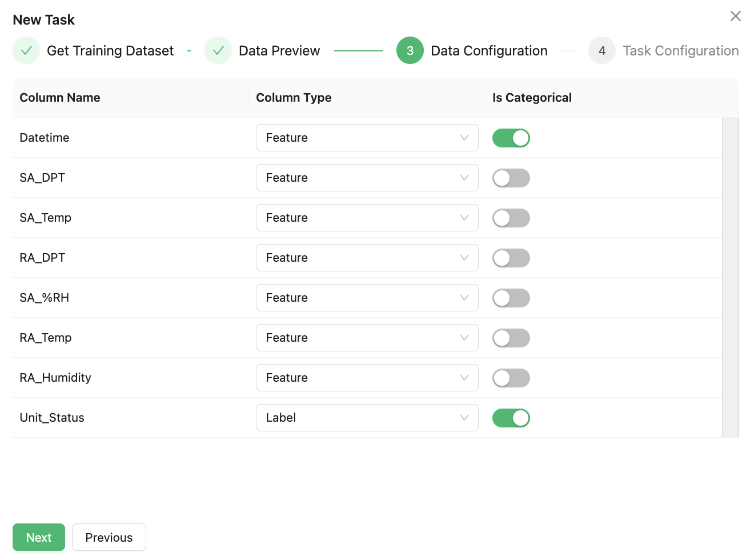Click the step 4 Task Configuration circle
Viewport: 754px width, 560px height.
point(601,51)
